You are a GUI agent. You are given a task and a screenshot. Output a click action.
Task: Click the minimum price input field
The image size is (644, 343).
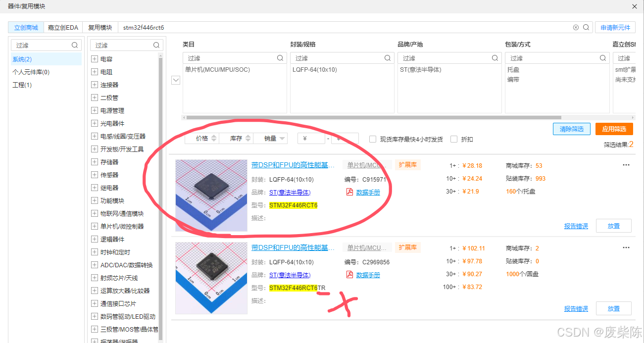point(311,139)
